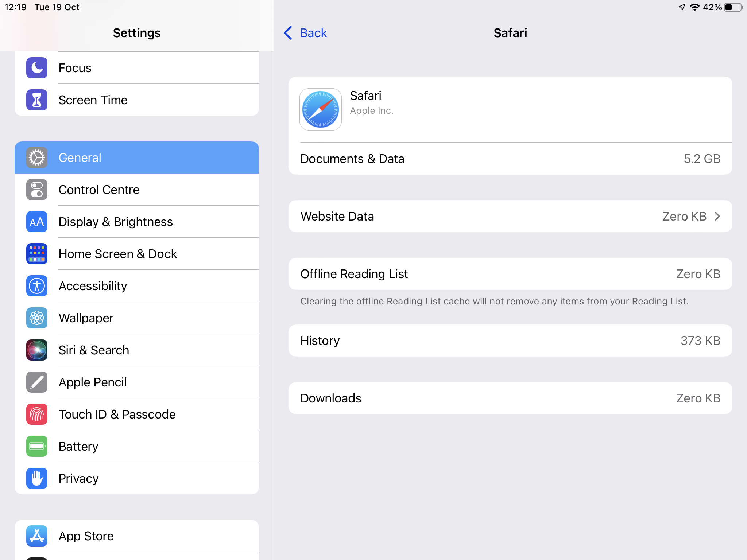This screenshot has height=560, width=747.
Task: Select General in the settings sidebar
Action: (x=137, y=157)
